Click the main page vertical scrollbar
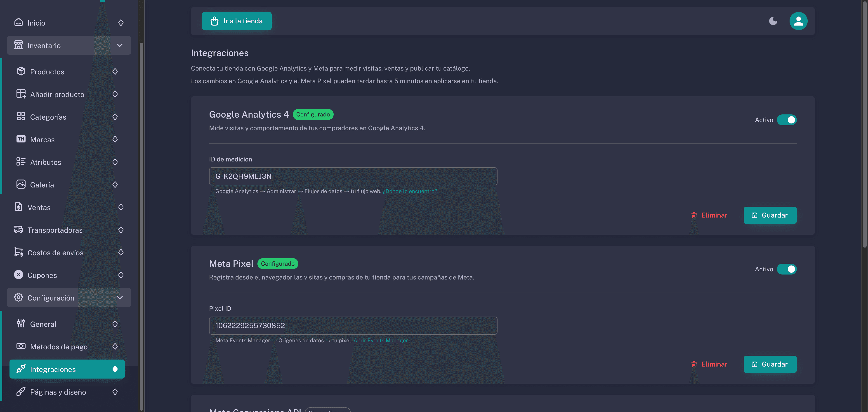This screenshot has width=868, height=412. pyautogui.click(x=865, y=125)
